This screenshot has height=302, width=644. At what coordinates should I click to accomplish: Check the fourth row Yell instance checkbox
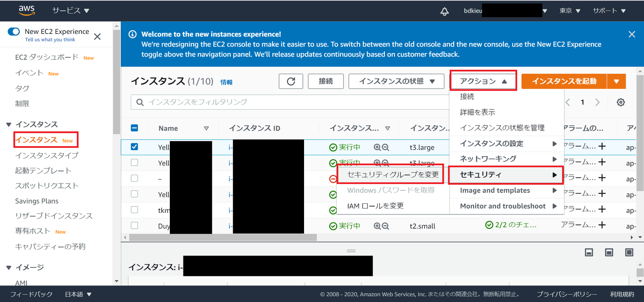(134, 194)
